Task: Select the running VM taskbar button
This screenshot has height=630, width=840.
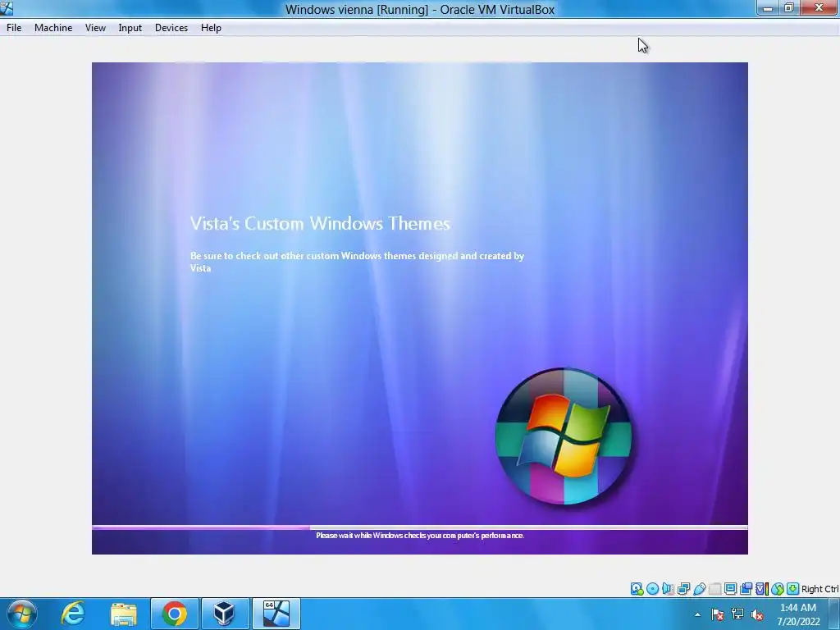Action: click(x=276, y=614)
